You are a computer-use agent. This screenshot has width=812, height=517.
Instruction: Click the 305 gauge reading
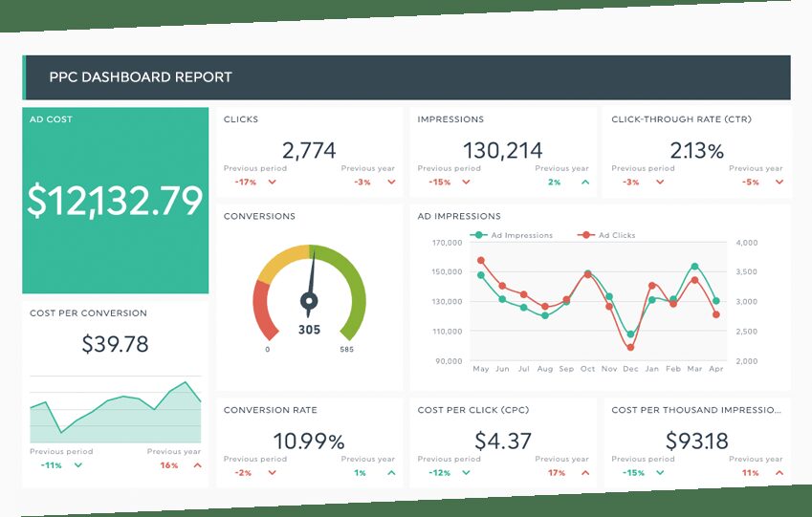(x=309, y=330)
